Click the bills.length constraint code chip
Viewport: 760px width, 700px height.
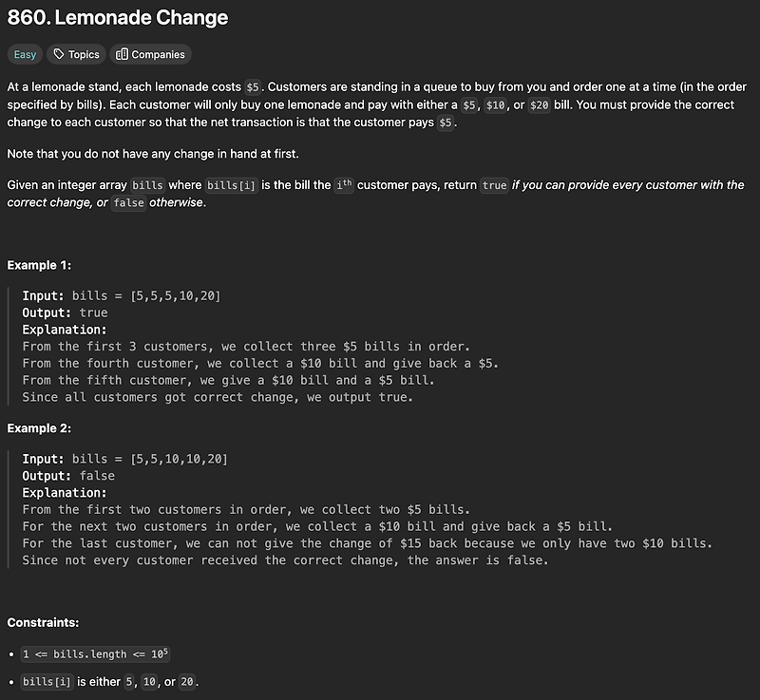pyautogui.click(x=95, y=654)
